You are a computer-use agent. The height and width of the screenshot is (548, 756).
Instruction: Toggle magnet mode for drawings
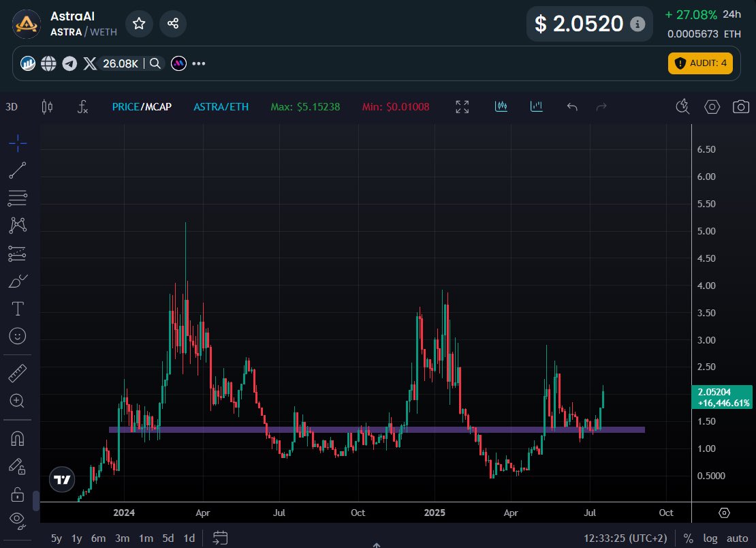click(17, 438)
